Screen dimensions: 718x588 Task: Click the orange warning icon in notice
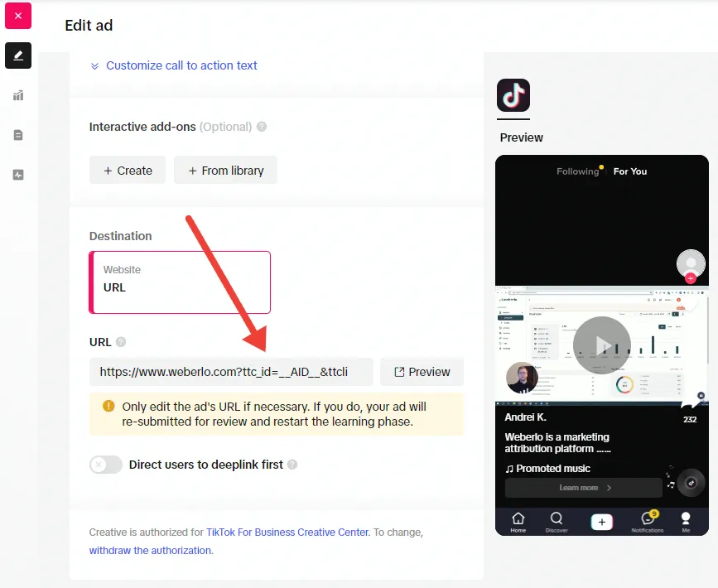[x=108, y=406]
